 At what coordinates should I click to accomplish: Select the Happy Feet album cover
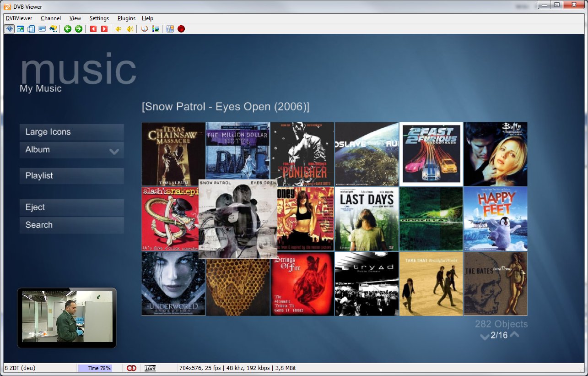496,219
